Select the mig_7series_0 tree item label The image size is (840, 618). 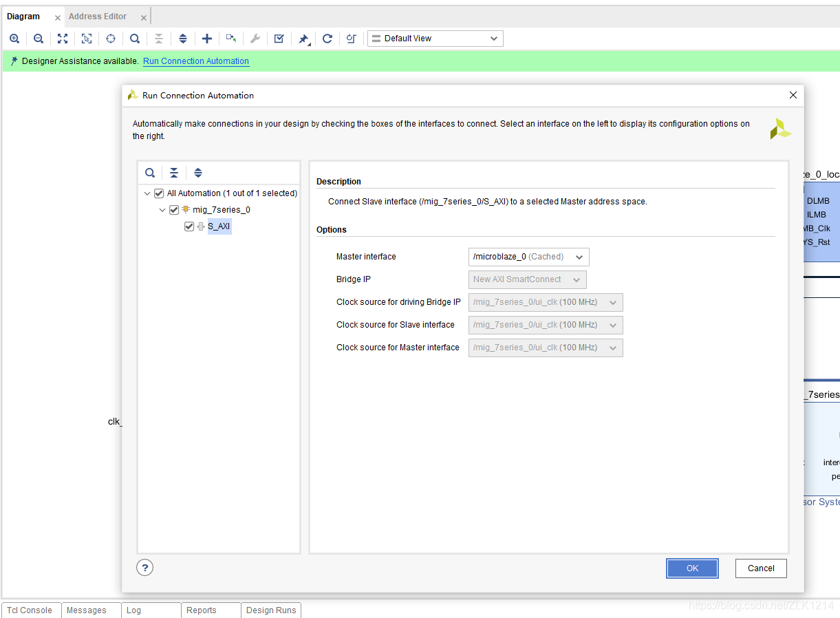[x=222, y=210]
